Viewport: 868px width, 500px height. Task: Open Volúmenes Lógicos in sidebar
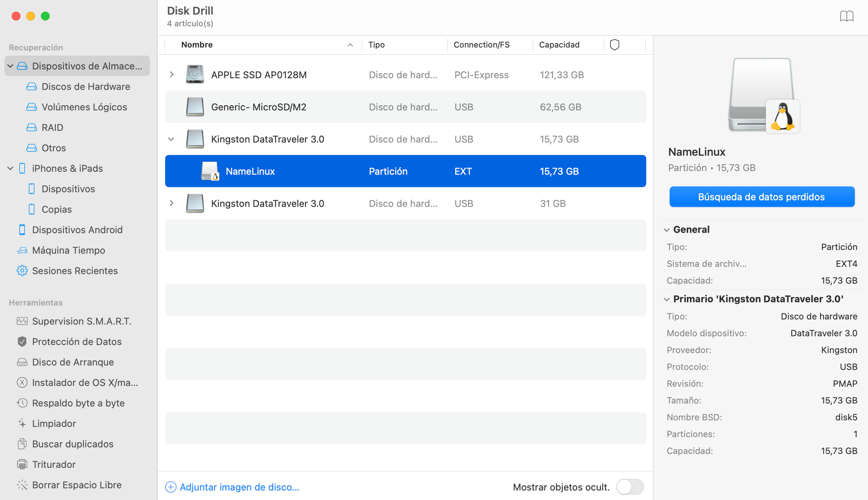coord(84,107)
